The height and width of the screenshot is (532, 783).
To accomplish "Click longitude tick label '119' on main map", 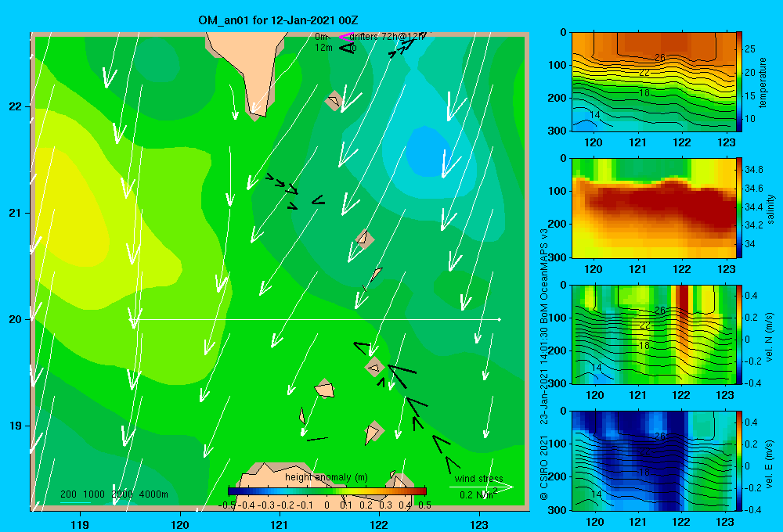I will (x=81, y=524).
